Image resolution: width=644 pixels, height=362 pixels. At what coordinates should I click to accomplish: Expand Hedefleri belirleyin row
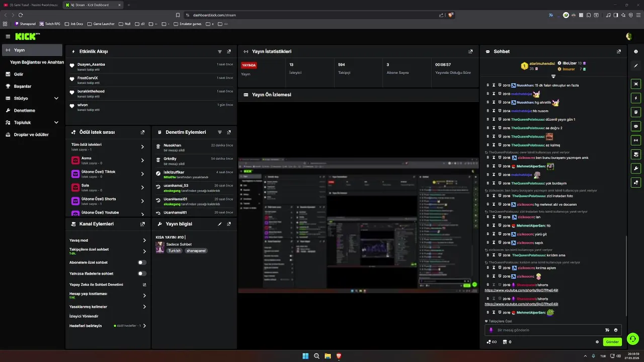144,326
